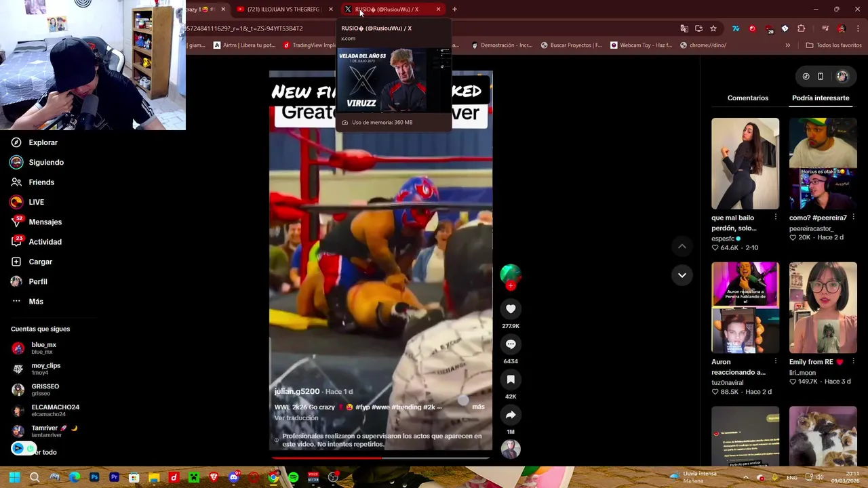
Task: Bookmark this page with star icon
Action: 713,28
